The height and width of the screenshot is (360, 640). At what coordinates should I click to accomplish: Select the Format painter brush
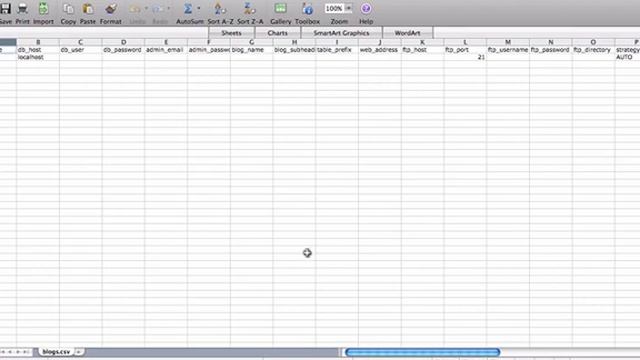[111, 9]
